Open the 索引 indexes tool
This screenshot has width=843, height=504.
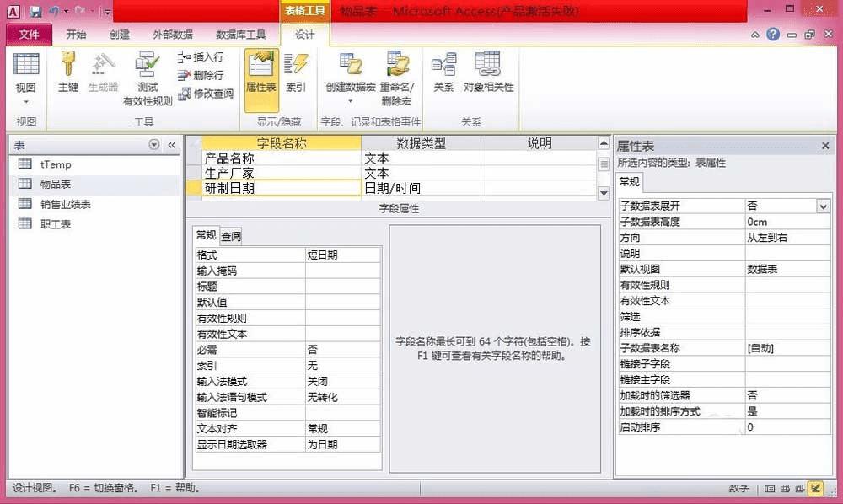tap(295, 72)
